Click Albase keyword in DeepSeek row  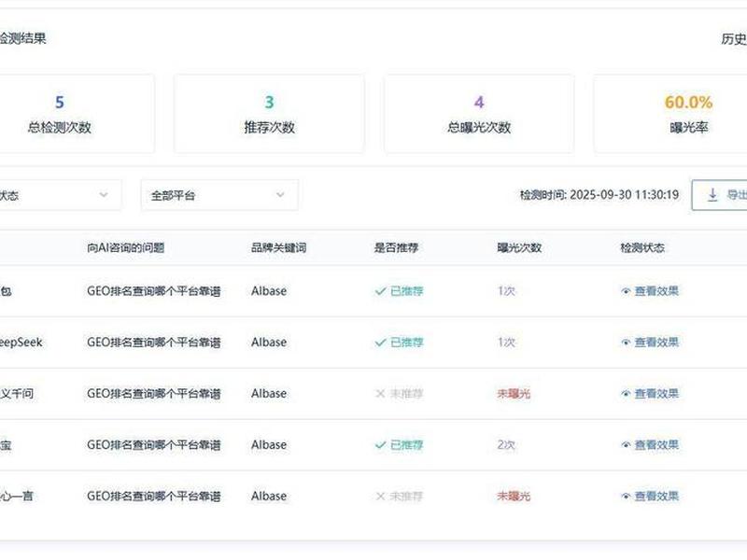tap(269, 343)
